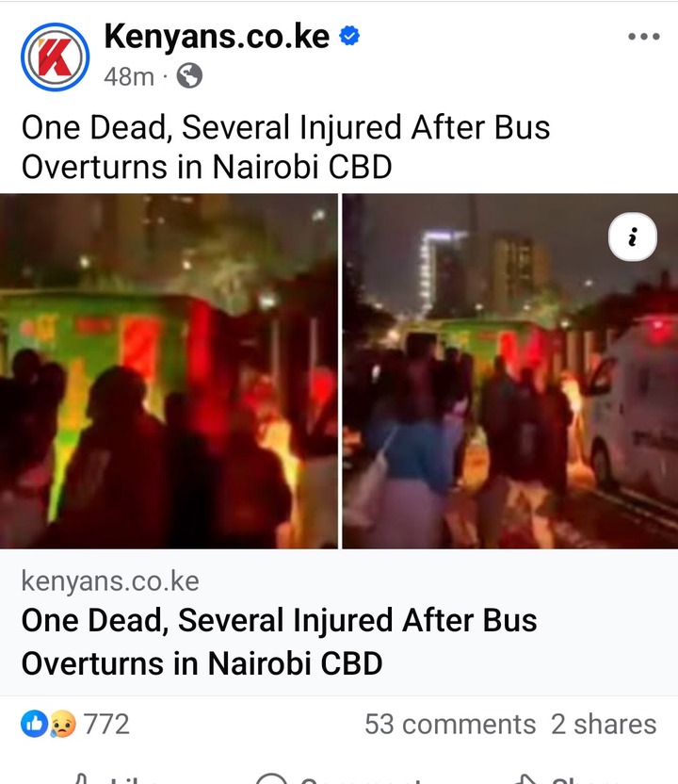
Task: Tap the blue like reaction icon
Action: pyautogui.click(x=35, y=724)
